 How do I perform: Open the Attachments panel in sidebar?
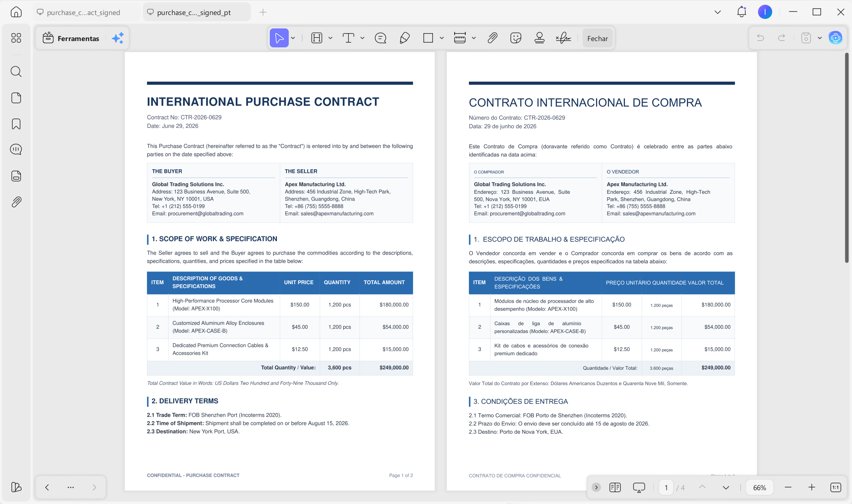coord(16,202)
